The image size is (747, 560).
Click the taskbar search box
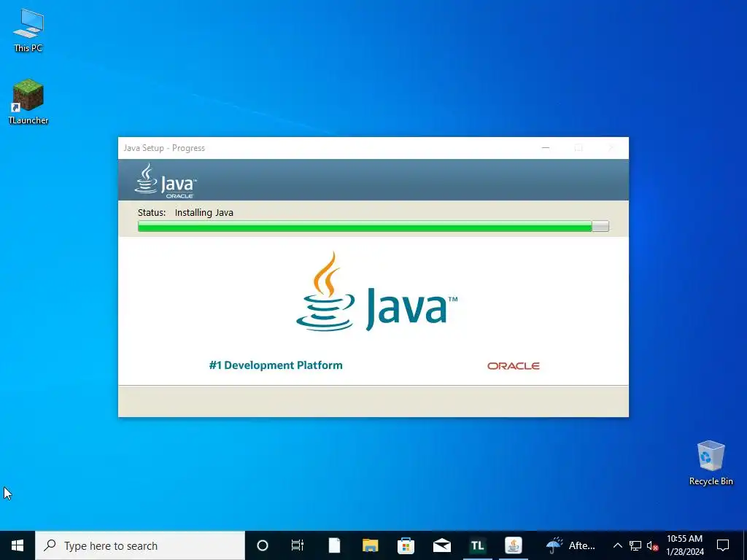(140, 545)
